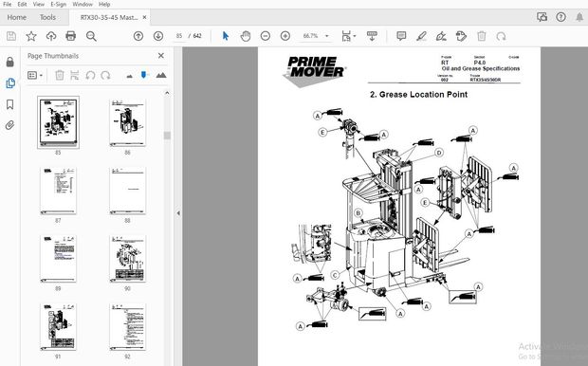Rotate pages clockwise in thumbnails panel
Image resolution: width=588 pixels, height=366 pixels.
point(106,75)
